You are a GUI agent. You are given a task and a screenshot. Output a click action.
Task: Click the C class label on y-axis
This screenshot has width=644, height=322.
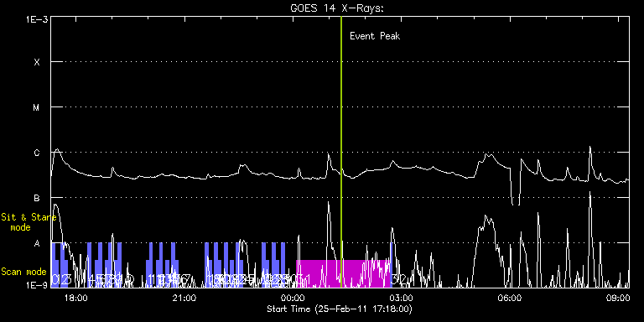click(x=37, y=153)
